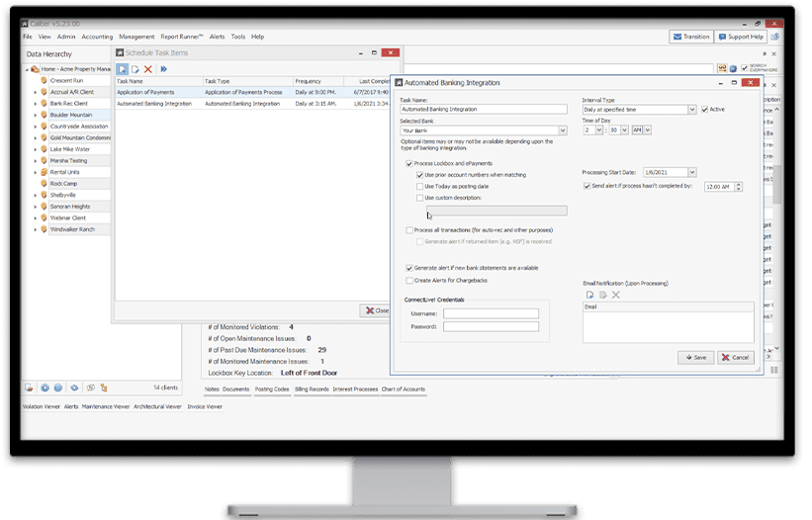Click the red delete task icon
This screenshot has width=812, height=520.
(x=148, y=69)
